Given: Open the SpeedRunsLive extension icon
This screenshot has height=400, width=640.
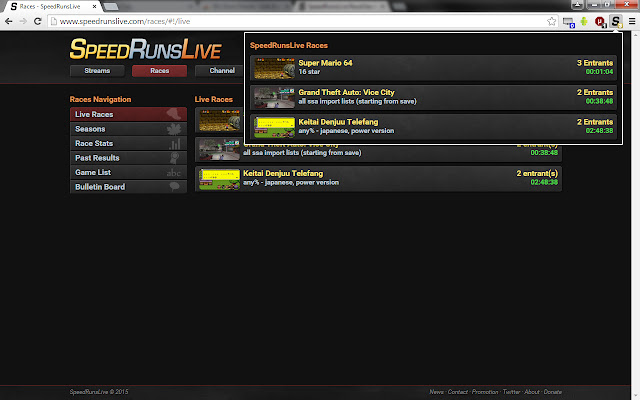Looking at the screenshot, I should pyautogui.click(x=616, y=21).
